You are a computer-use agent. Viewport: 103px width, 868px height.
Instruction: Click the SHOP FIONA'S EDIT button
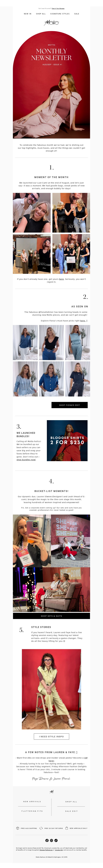69,405
